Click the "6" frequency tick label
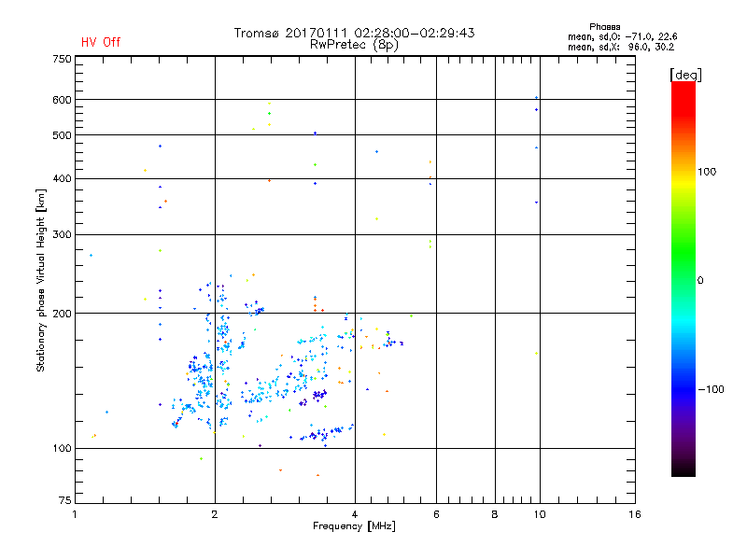Screen dimensions: 747x560 coord(436,514)
